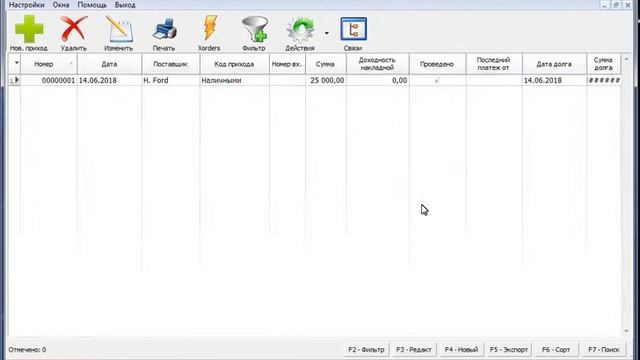Click the red X Delete icon

coord(74,29)
